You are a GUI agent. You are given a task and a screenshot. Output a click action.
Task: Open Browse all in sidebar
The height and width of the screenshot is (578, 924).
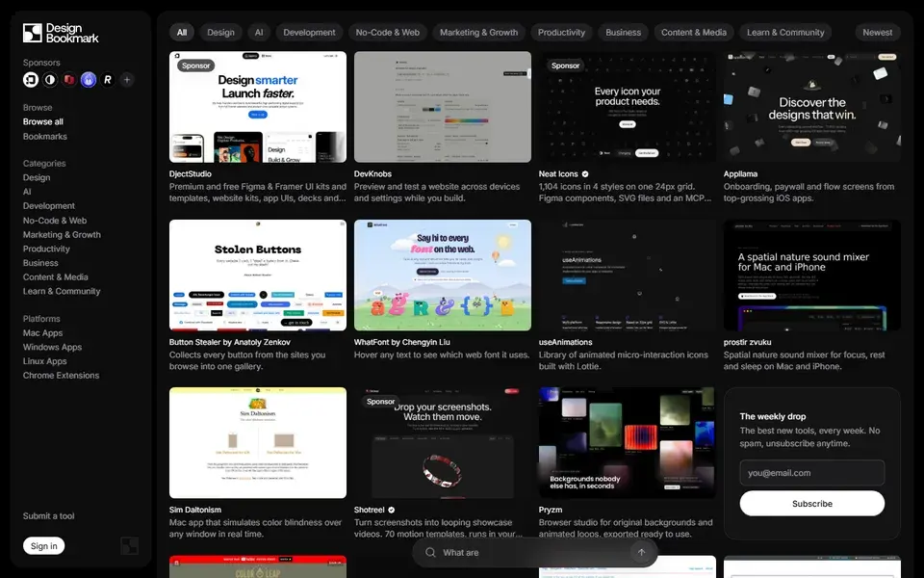43,121
